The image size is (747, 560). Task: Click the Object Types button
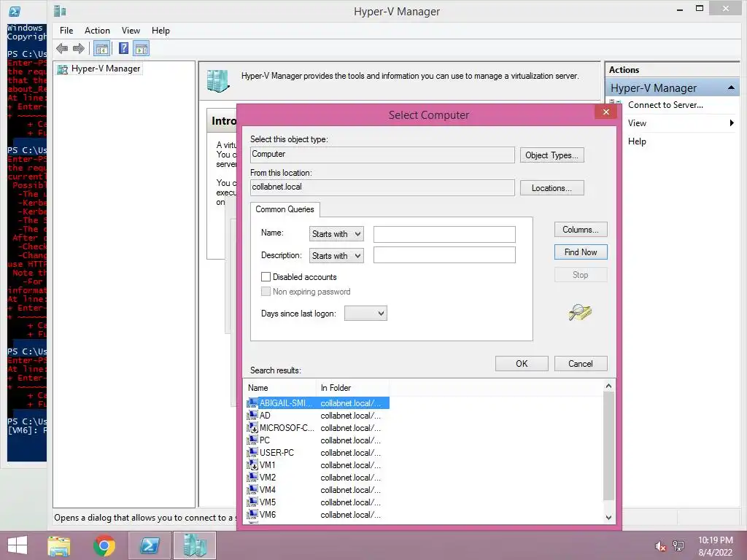tap(551, 155)
